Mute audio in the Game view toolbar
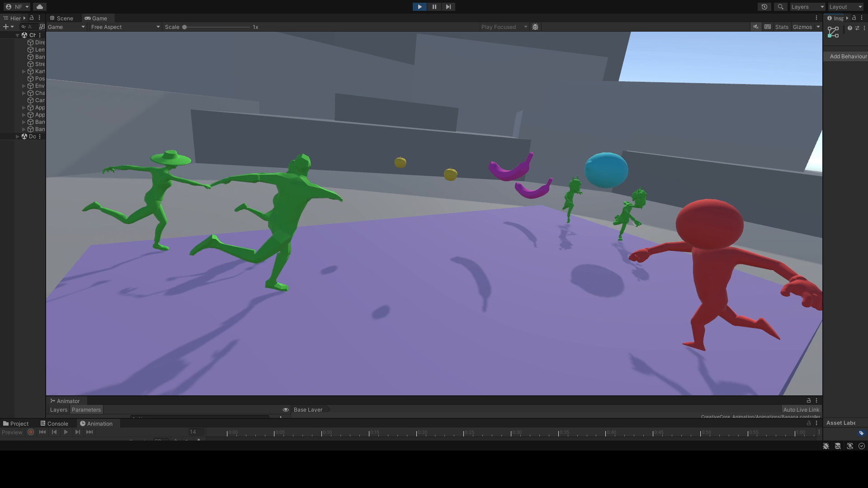Viewport: 868px width, 488px height. [756, 27]
